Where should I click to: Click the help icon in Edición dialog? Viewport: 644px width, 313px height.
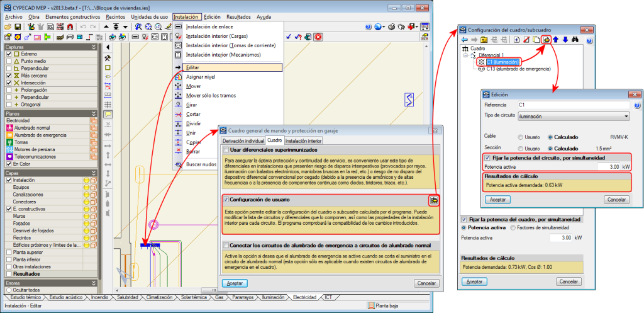[x=637, y=106]
